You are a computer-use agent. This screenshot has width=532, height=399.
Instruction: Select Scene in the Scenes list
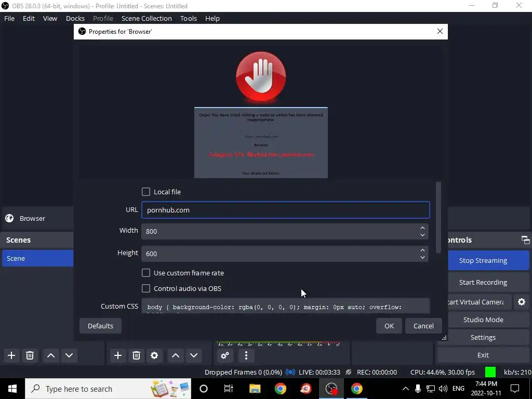37,258
